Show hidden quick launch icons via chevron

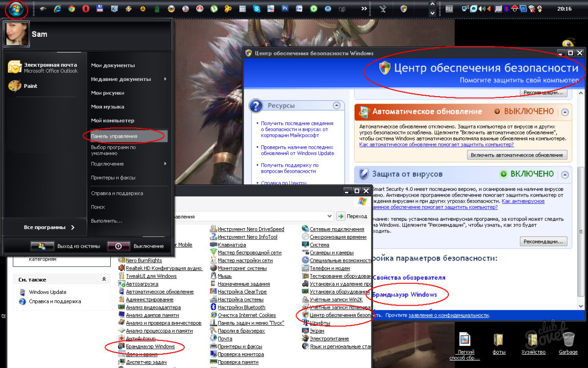pos(364,9)
